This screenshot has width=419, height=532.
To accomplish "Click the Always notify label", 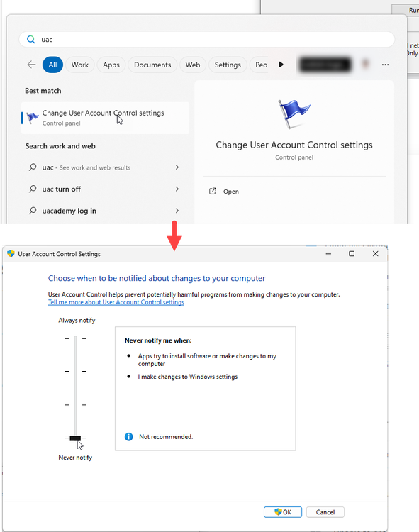I will click(77, 321).
